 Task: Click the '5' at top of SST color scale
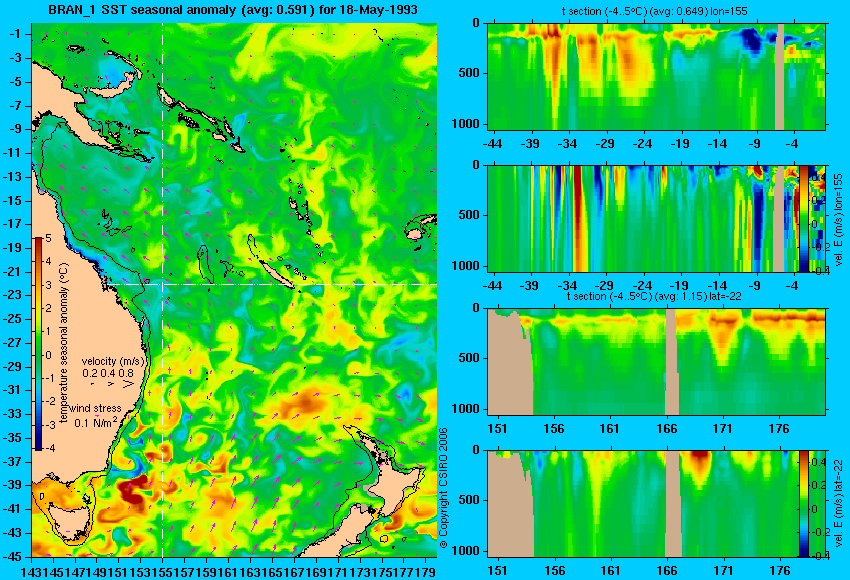48,239
